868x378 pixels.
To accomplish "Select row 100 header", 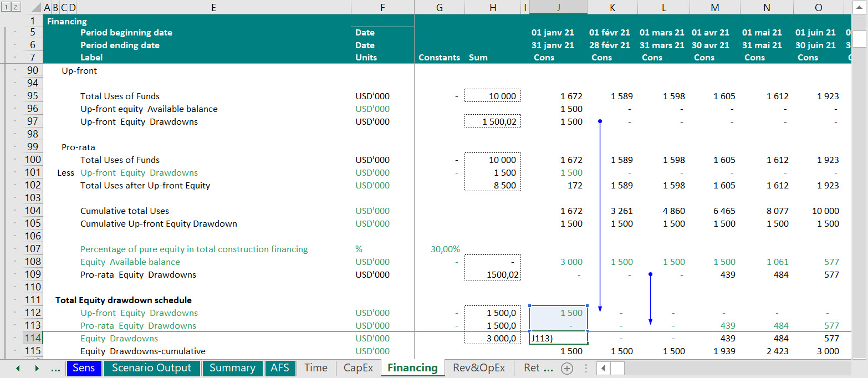I will 33,160.
